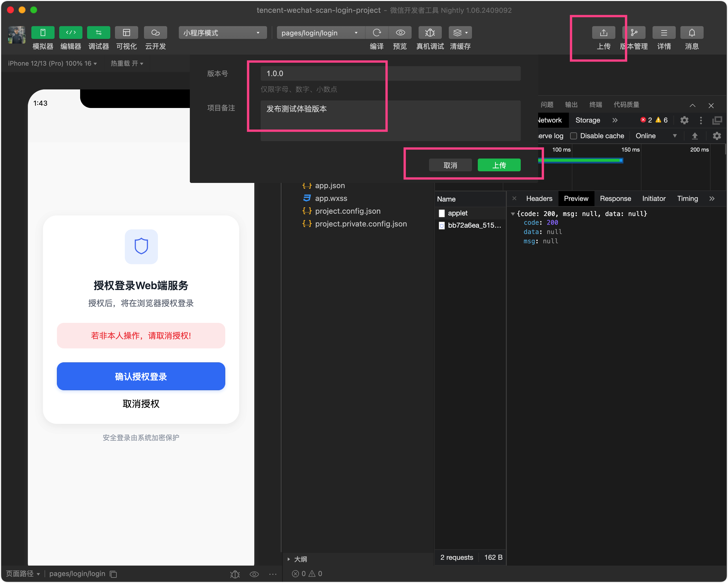Switch to the 终端 terminal tab

(x=596, y=105)
